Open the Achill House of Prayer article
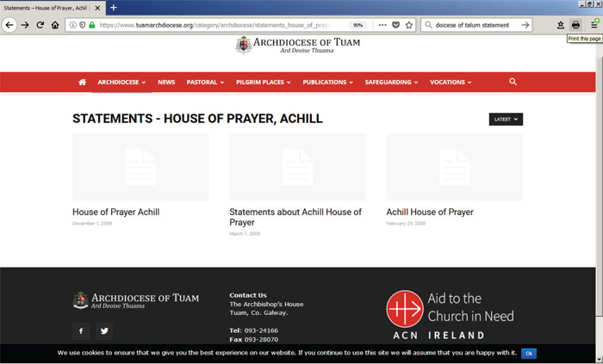The height and width of the screenshot is (364, 603). [430, 212]
